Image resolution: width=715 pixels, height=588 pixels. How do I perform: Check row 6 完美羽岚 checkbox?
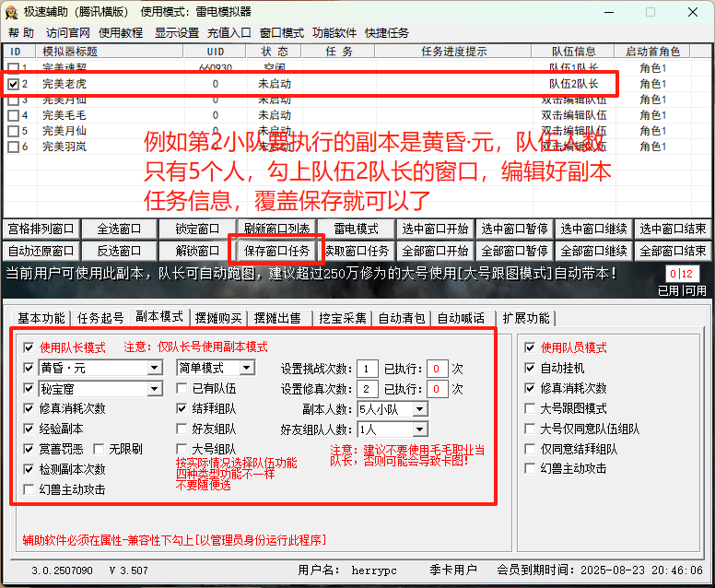13,147
